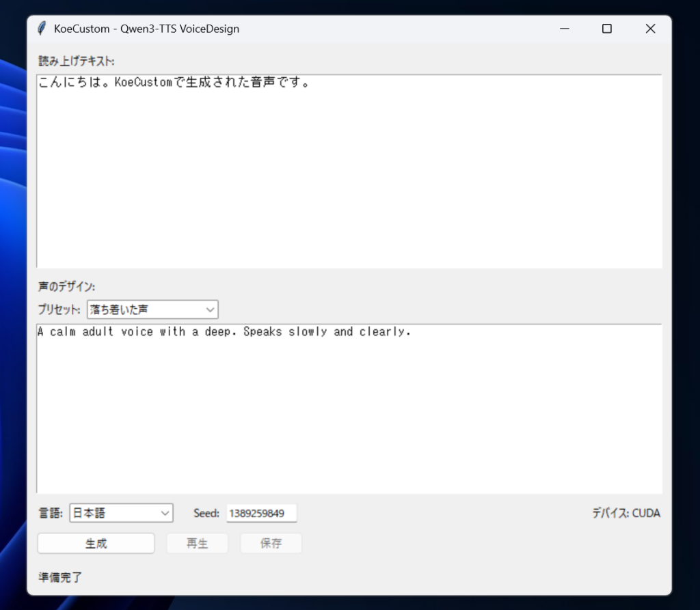Expand the 言語 dropdown arrow

pyautogui.click(x=165, y=513)
